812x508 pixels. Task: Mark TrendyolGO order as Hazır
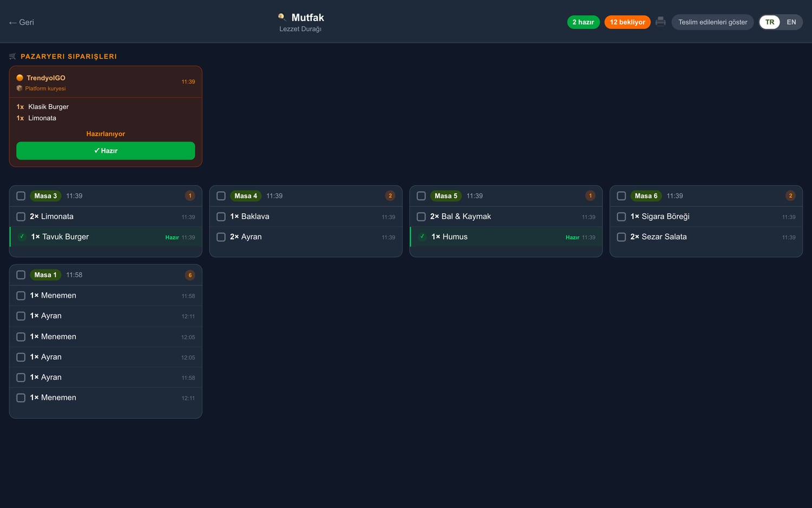tap(106, 151)
